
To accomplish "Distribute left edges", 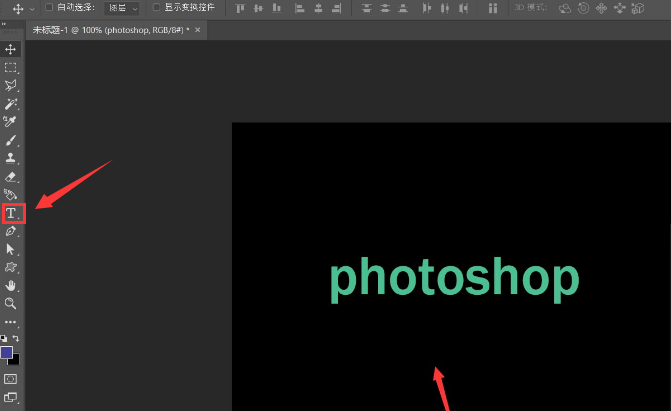I will 426,8.
